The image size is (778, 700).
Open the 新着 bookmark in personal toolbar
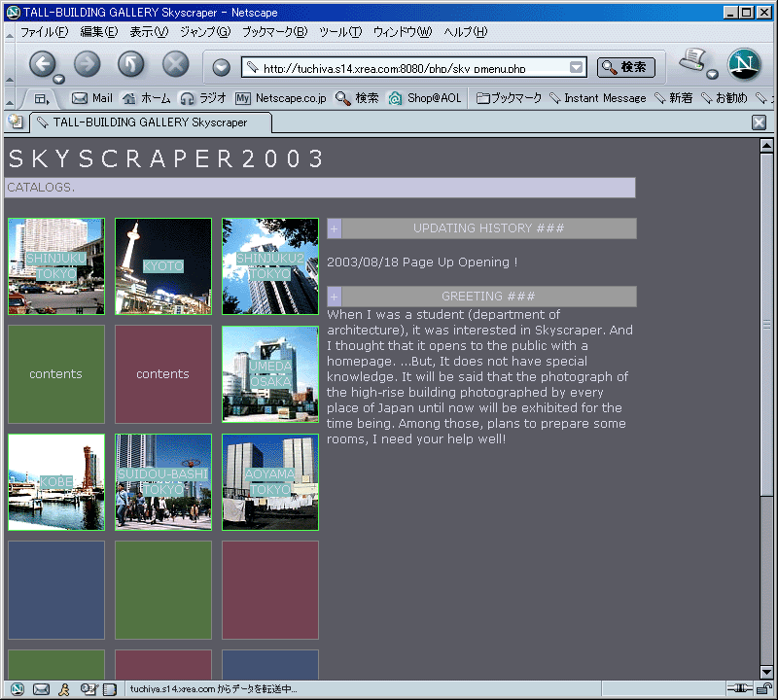(x=674, y=98)
